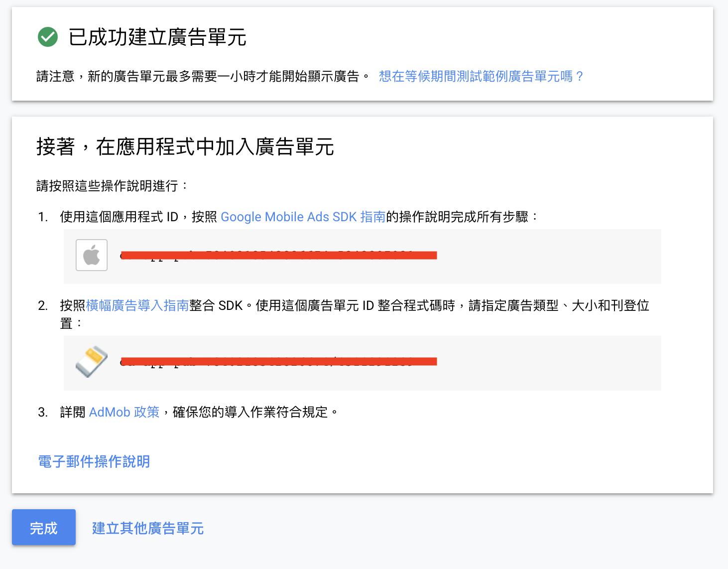728x569 pixels.
Task: Open the AdMob policy link
Action: coord(124,412)
